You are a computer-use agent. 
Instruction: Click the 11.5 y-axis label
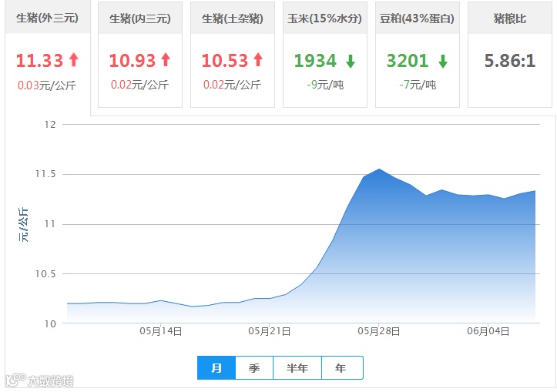click(45, 174)
